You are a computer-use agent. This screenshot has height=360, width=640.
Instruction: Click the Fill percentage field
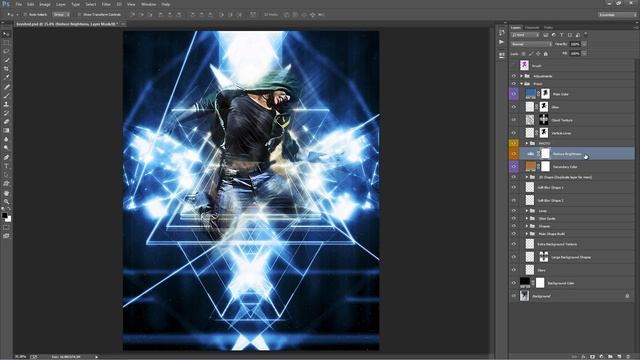tap(575, 53)
